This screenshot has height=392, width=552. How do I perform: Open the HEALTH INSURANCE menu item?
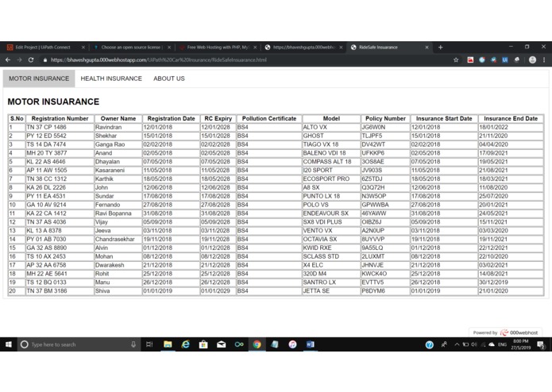click(x=111, y=79)
